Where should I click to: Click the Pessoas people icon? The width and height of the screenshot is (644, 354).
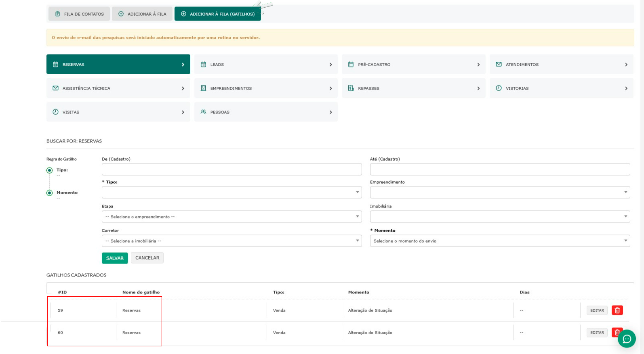tap(203, 112)
